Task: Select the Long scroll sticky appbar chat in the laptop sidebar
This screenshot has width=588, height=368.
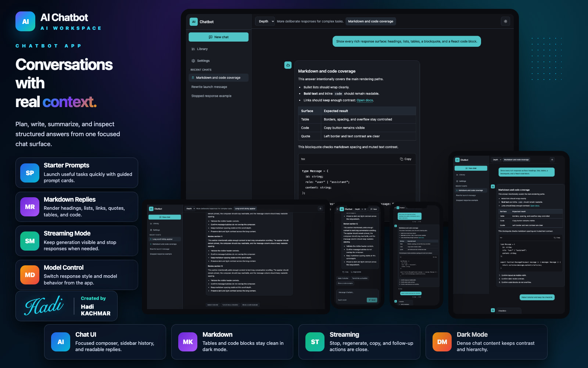Action: coord(165,239)
